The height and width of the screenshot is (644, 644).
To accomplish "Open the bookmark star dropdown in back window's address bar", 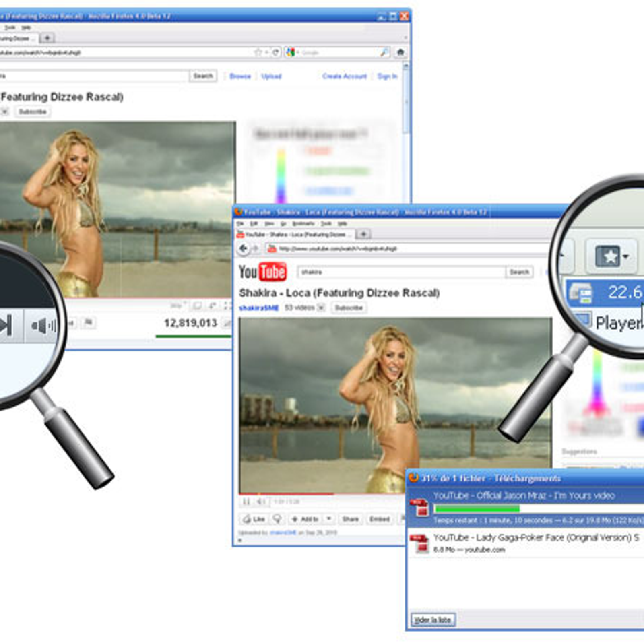I will coord(266,53).
